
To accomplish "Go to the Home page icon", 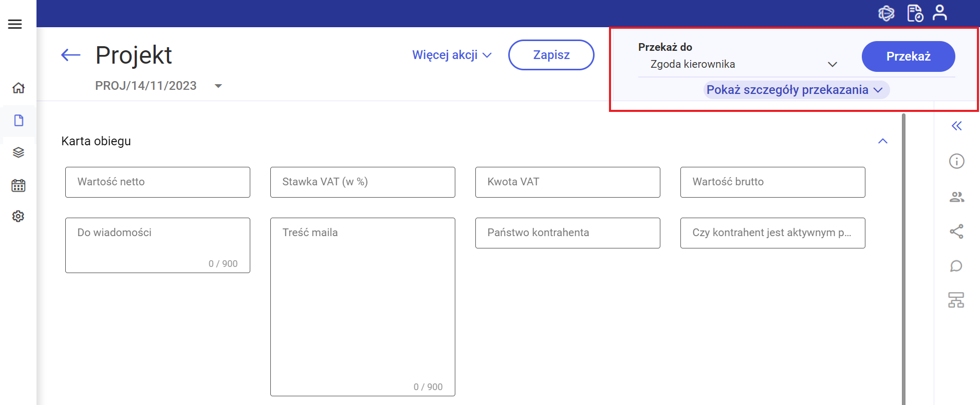I will (x=19, y=88).
